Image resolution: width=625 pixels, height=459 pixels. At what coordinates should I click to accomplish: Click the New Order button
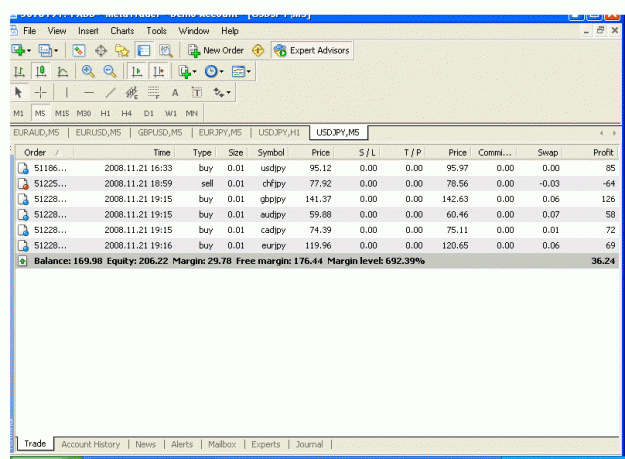click(216, 51)
